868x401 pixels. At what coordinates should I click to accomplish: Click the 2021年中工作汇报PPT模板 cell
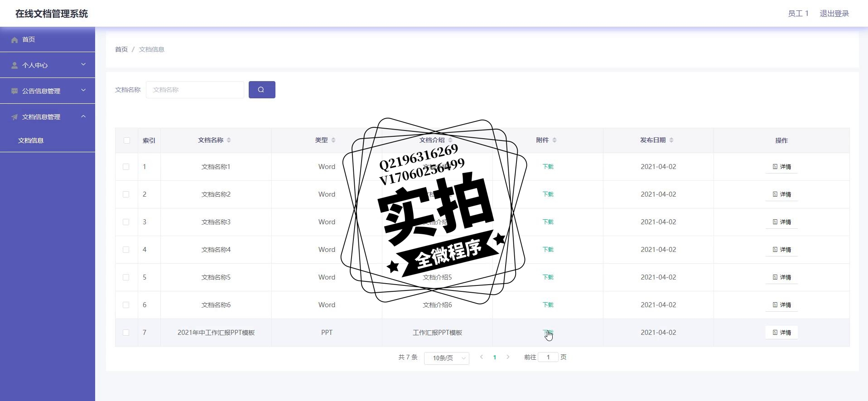point(216,333)
